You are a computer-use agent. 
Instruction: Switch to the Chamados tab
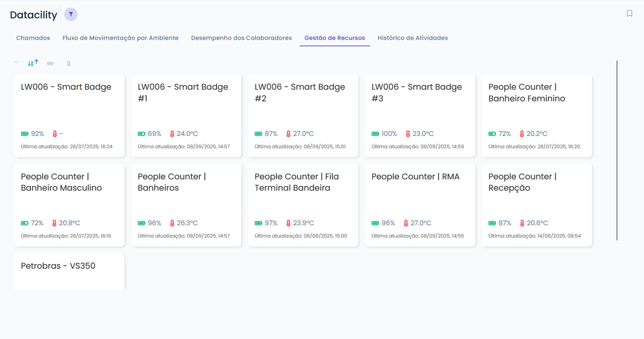(x=33, y=38)
